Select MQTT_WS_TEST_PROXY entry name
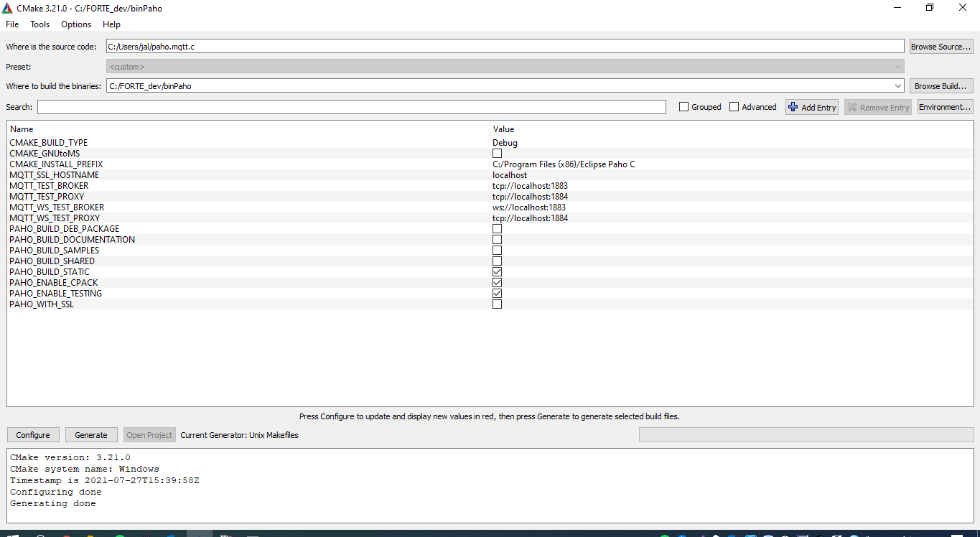The height and width of the screenshot is (537, 980). coord(55,218)
